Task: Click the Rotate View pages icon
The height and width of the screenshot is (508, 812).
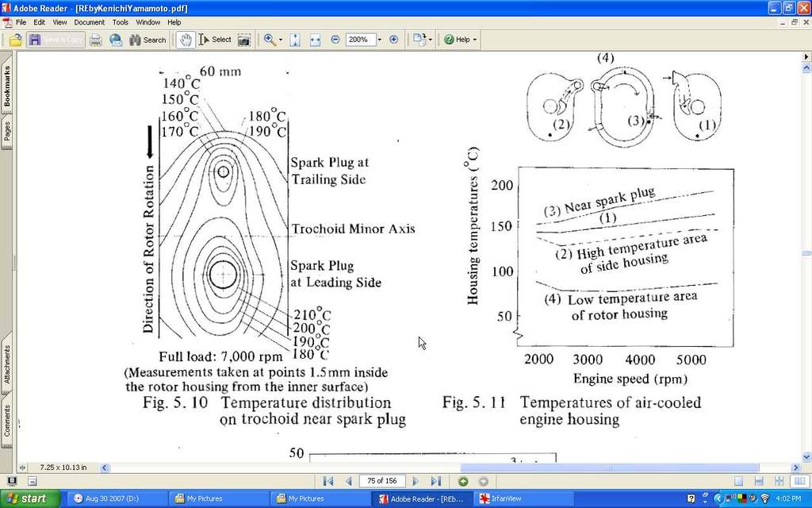Action: (419, 40)
